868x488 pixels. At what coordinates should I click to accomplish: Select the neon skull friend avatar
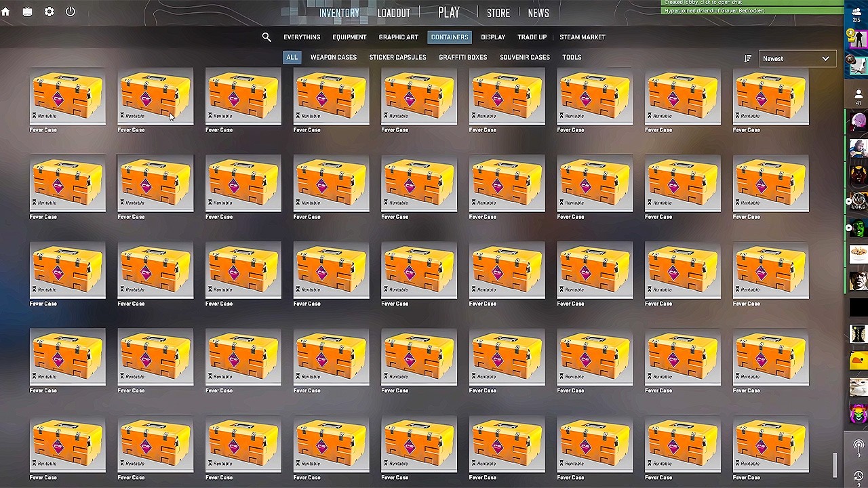click(858, 413)
